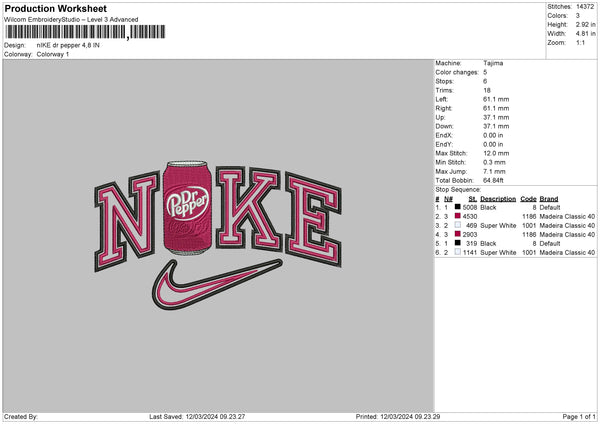600x424 pixels.
Task: Click the red swatch in the 4530 row
Action: point(458,216)
